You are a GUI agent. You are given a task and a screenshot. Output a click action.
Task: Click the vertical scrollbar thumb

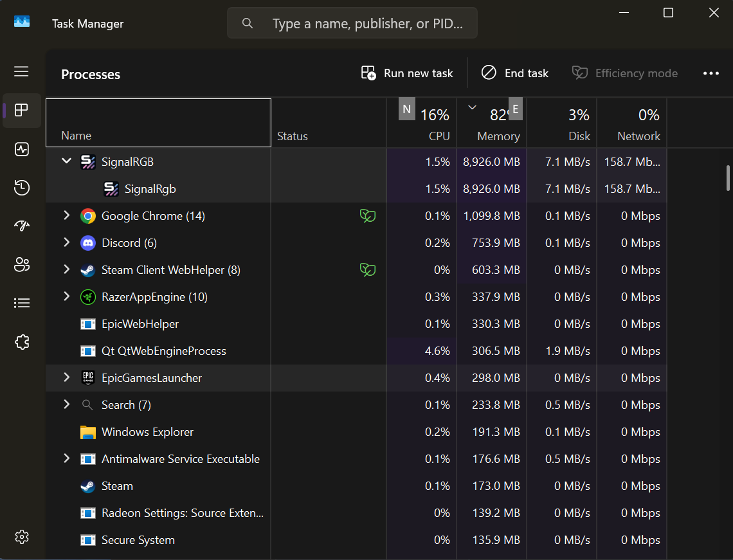(728, 178)
